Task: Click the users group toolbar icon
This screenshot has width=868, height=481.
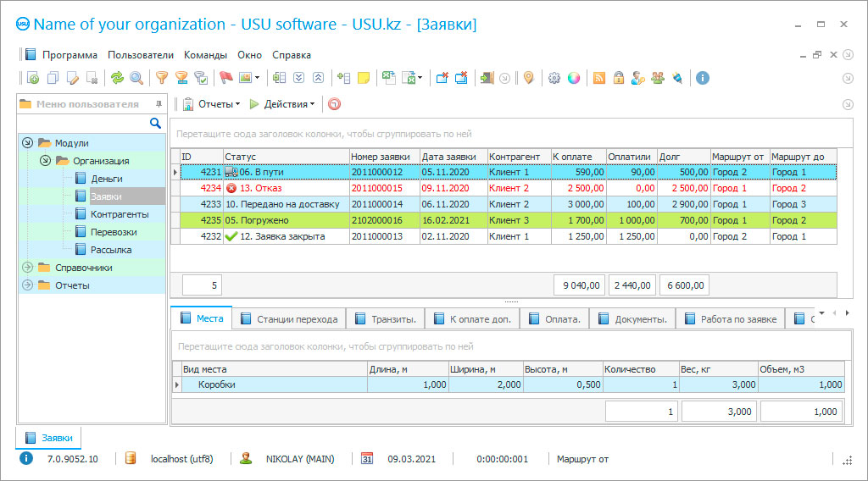Action: pyautogui.click(x=658, y=78)
